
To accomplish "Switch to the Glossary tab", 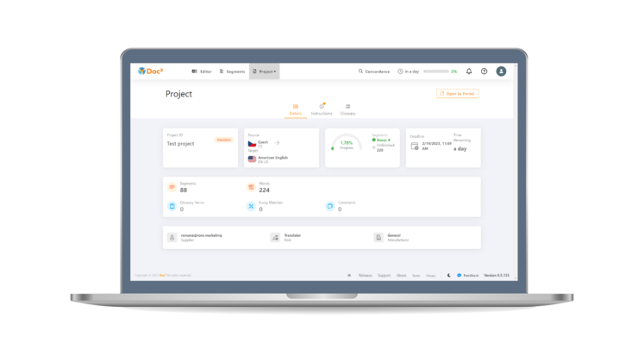I will [348, 110].
